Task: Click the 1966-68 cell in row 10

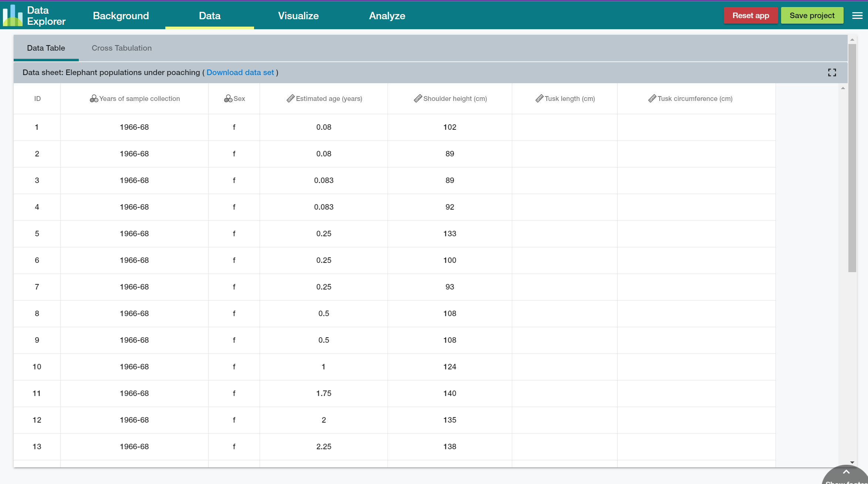Action: point(134,367)
